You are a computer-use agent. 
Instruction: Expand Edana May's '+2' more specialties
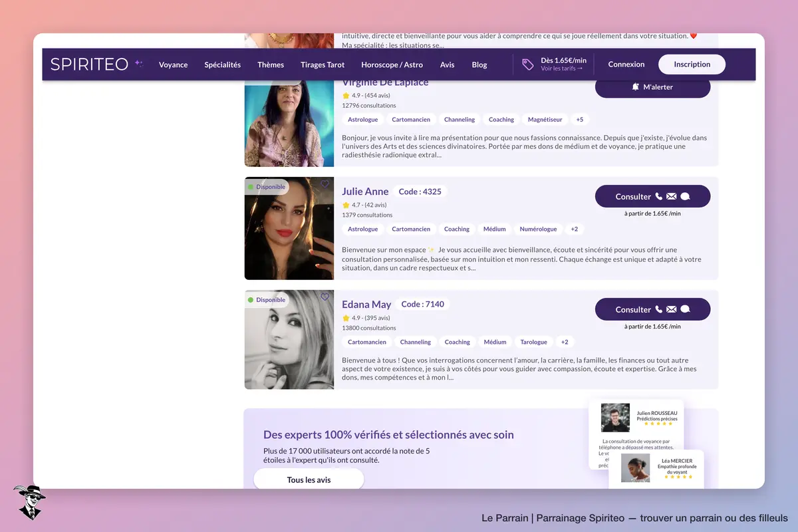pyautogui.click(x=565, y=342)
